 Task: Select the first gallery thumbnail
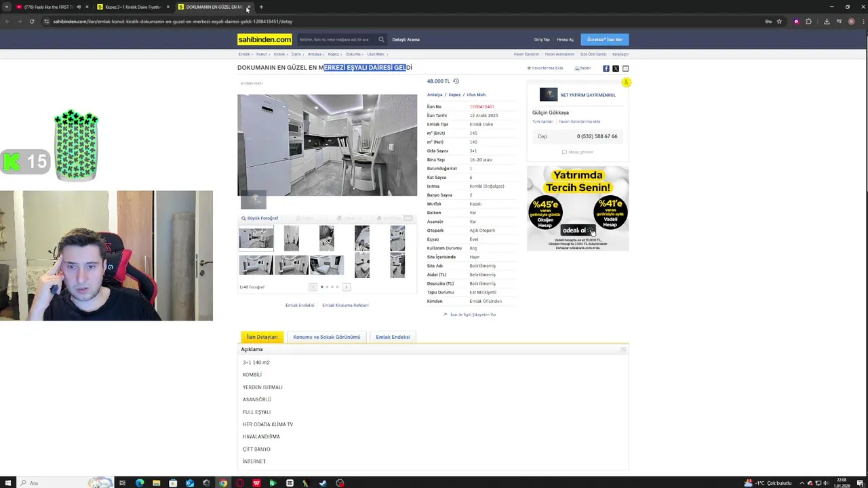pyautogui.click(x=256, y=239)
